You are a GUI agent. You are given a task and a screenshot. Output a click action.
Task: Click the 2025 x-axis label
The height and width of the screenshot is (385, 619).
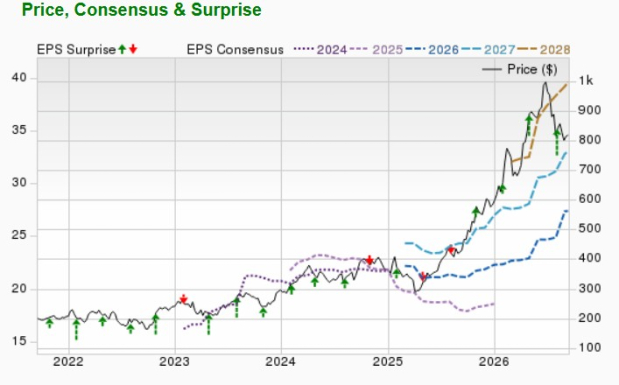pos(388,362)
